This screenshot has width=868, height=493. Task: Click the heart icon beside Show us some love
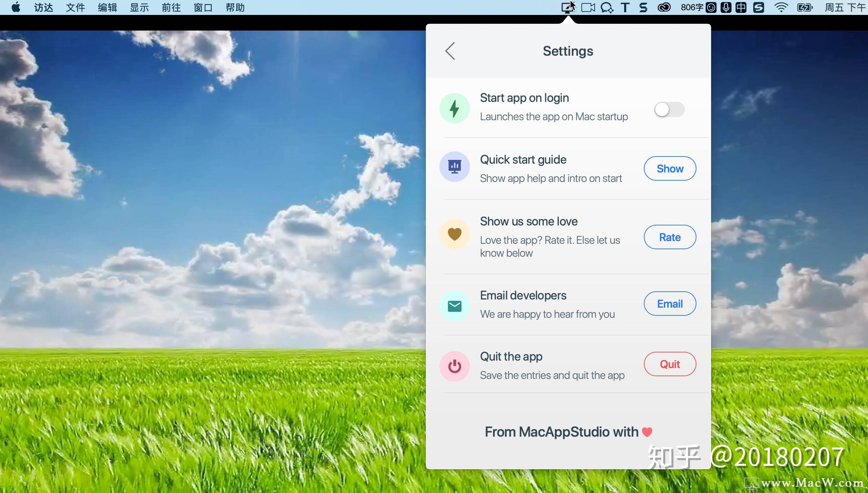(x=454, y=234)
